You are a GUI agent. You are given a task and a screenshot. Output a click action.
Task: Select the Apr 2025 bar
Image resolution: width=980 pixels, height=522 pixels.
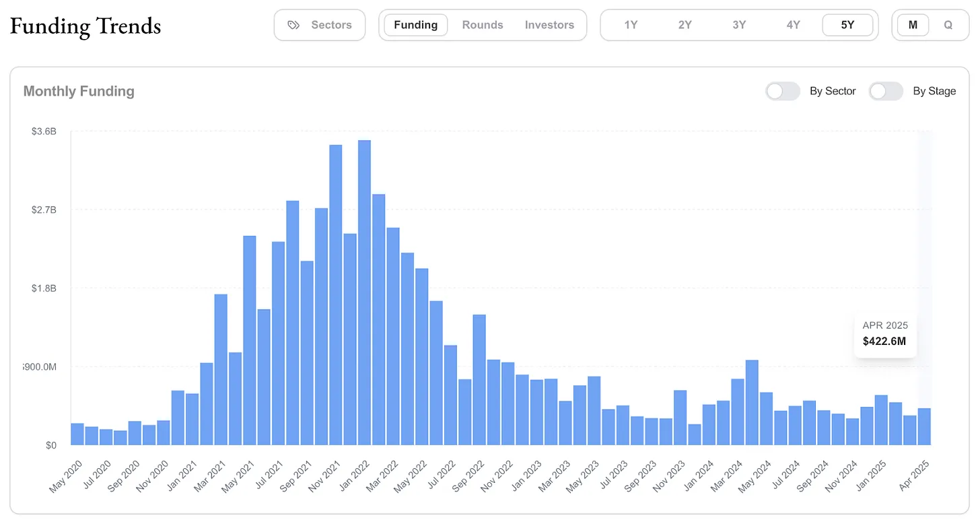click(924, 426)
